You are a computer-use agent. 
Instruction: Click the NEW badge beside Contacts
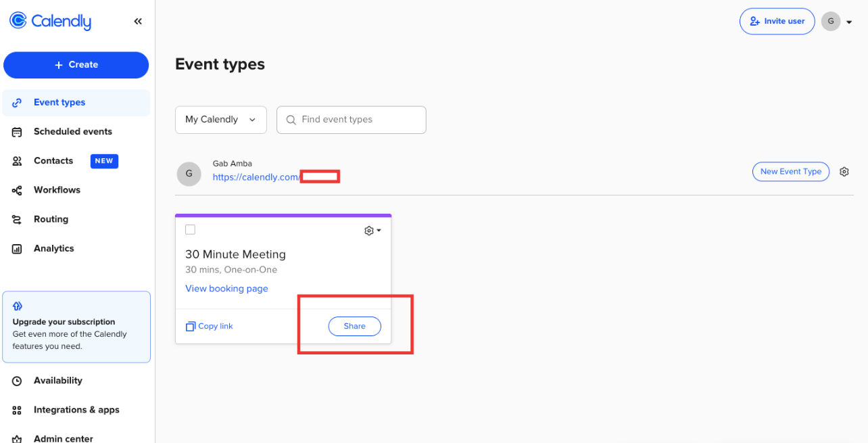pyautogui.click(x=104, y=161)
